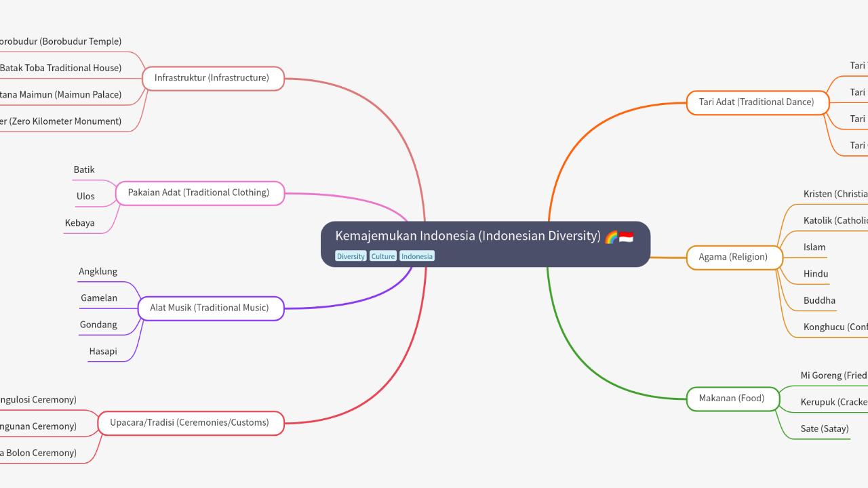Click the Batak Toba Traditional House node

tap(61, 68)
